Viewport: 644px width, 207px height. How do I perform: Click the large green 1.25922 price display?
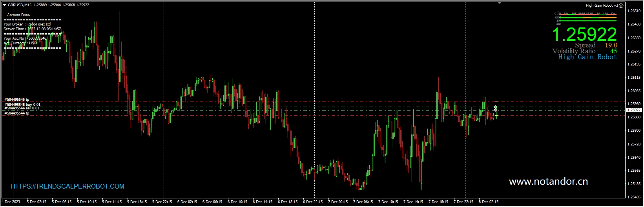(x=584, y=35)
